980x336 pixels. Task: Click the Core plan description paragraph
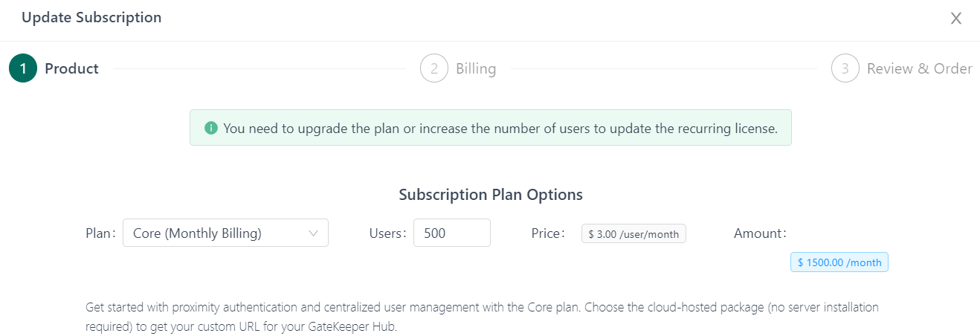pos(476,317)
